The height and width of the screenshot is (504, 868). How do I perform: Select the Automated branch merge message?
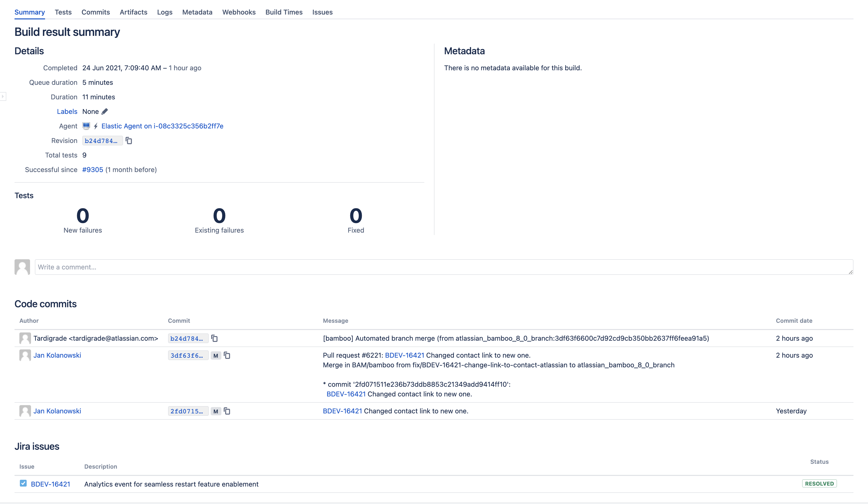[516, 338]
